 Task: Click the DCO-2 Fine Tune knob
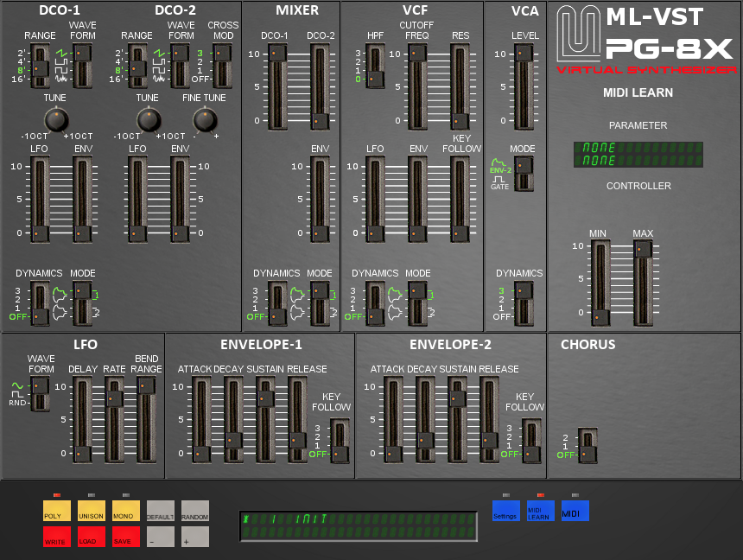pos(205,118)
